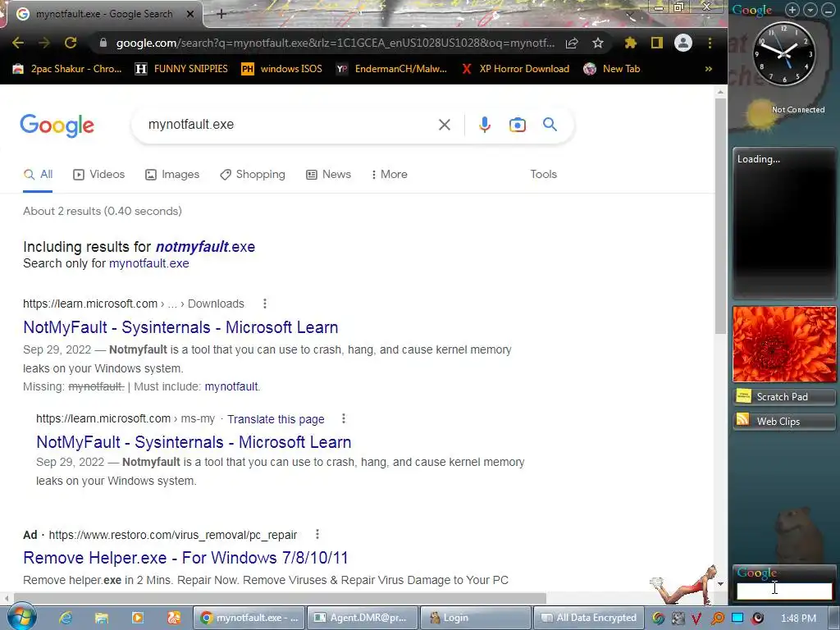
Task: Open the Google sidebar dropdown menu
Action: tap(810, 10)
